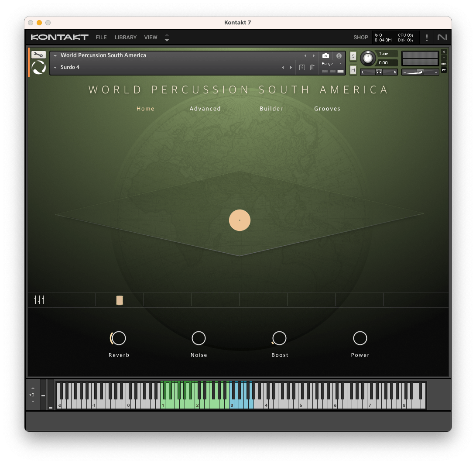Click the Boost knob
Viewport: 476px width, 464px height.
pos(279,338)
